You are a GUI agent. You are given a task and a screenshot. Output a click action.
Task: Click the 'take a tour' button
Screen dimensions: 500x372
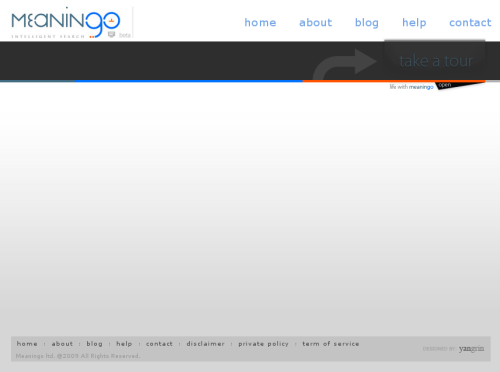pyautogui.click(x=435, y=61)
